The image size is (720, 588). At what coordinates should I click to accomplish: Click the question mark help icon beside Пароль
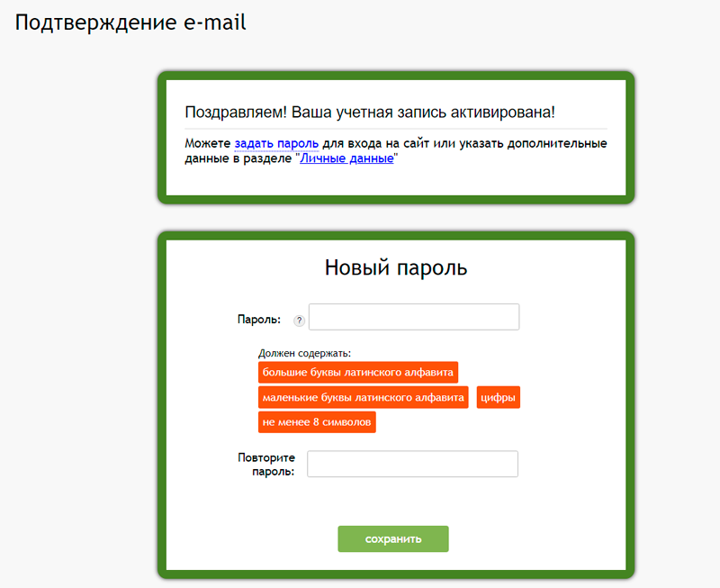coord(300,321)
